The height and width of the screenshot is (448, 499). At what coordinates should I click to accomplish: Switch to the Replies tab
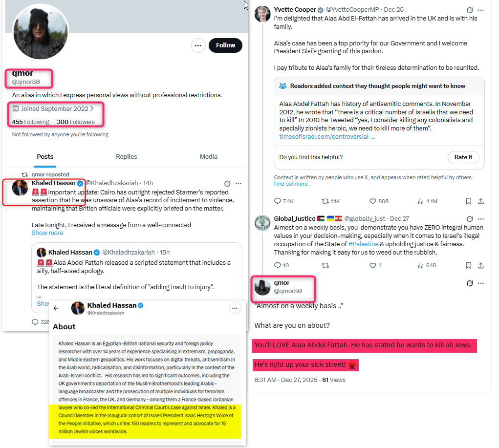pos(127,156)
